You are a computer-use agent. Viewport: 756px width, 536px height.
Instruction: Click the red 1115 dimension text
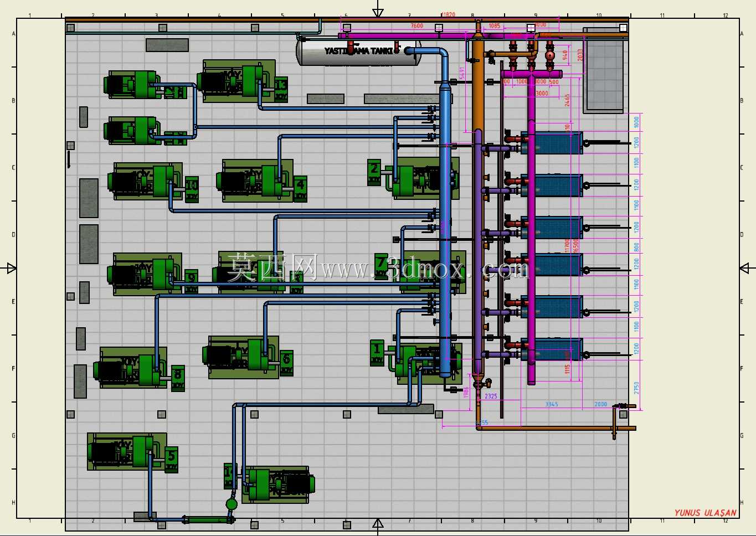tap(567, 368)
